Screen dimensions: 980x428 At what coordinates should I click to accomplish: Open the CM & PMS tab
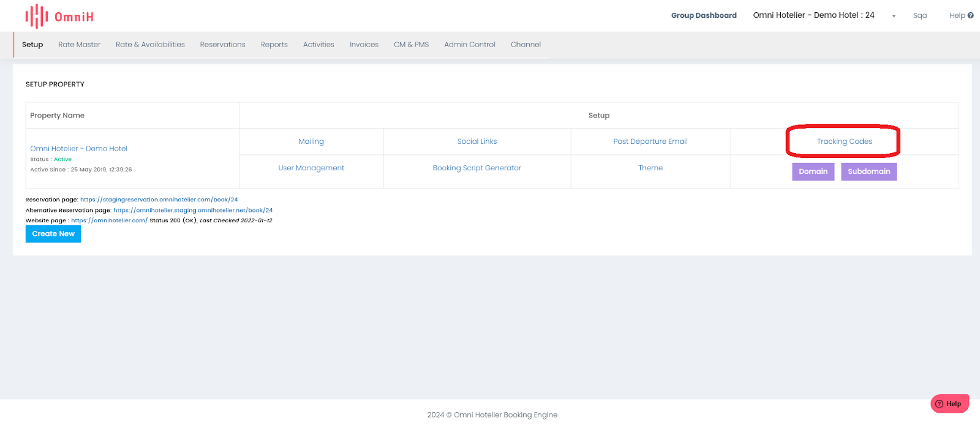click(x=411, y=45)
